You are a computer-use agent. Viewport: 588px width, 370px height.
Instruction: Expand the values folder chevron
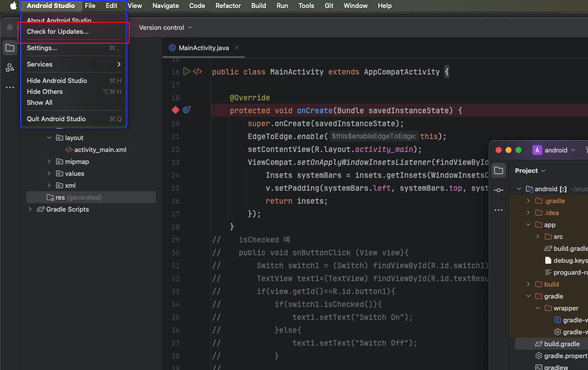[49, 173]
